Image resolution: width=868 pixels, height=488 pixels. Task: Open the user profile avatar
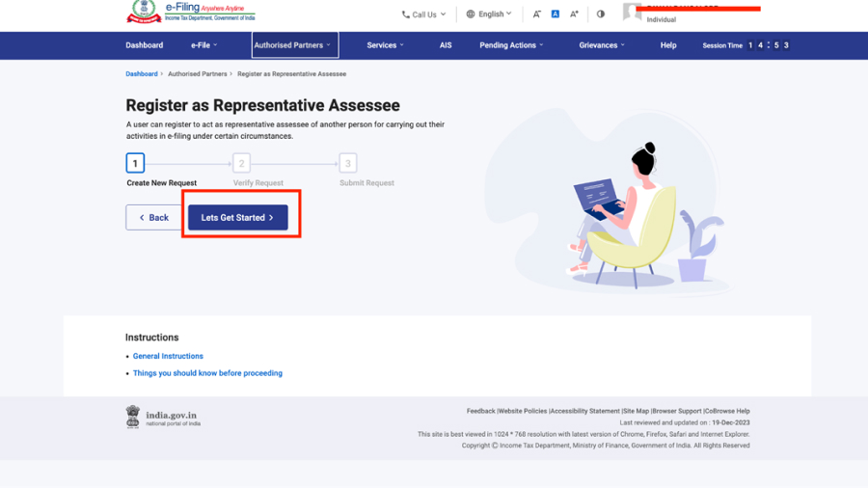tap(632, 12)
